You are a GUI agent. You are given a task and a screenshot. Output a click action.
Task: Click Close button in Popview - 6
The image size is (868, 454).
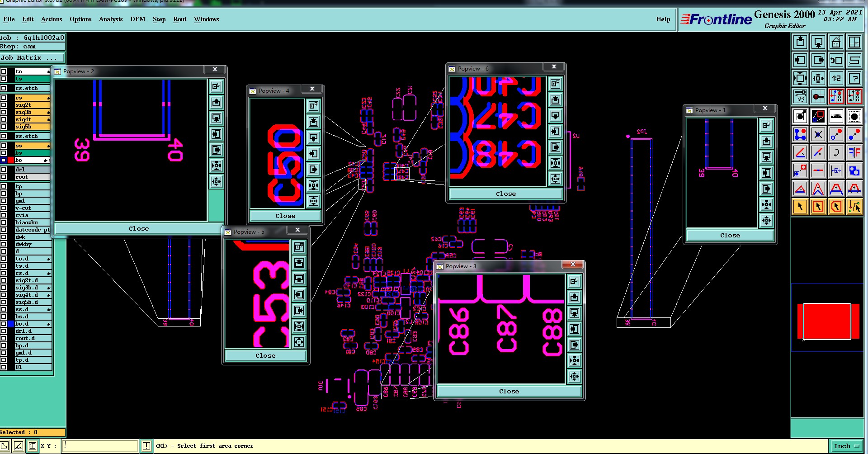click(506, 194)
